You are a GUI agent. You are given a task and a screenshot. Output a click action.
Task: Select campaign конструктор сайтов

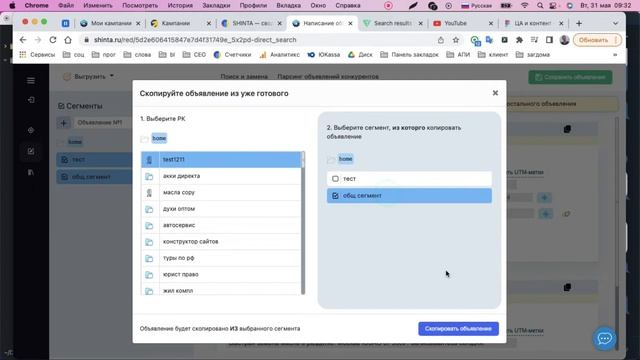(x=221, y=242)
